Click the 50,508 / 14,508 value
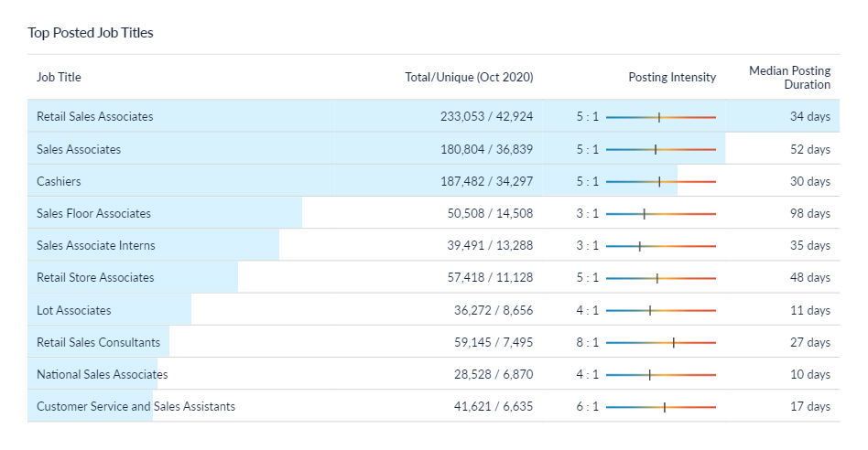Screen dimensions: 868x450 490,213
